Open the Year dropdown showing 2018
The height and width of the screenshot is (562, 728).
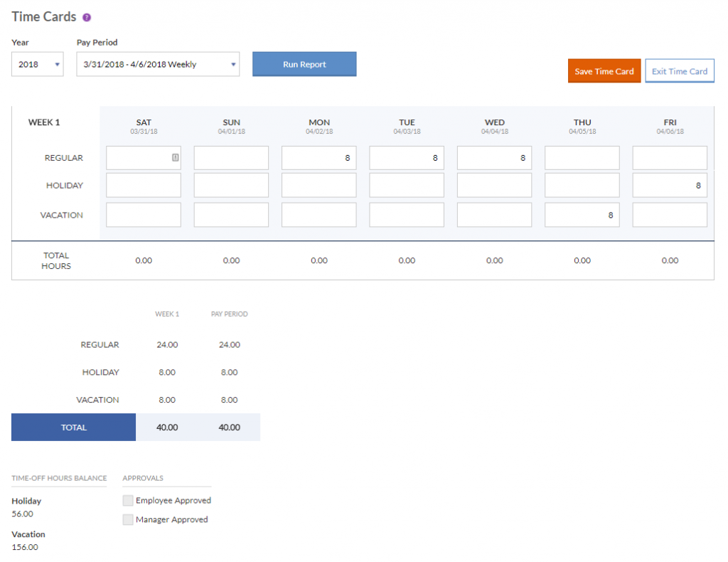(x=38, y=65)
